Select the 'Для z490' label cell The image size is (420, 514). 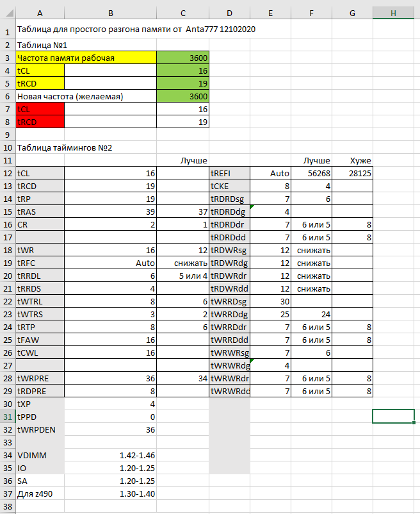40,493
